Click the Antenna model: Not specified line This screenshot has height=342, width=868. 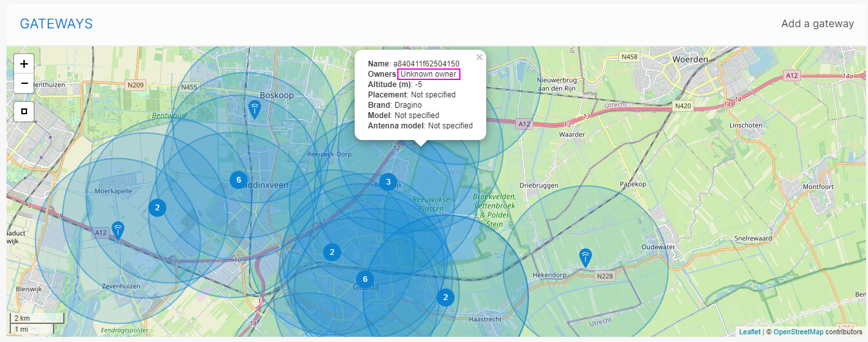pyautogui.click(x=420, y=126)
